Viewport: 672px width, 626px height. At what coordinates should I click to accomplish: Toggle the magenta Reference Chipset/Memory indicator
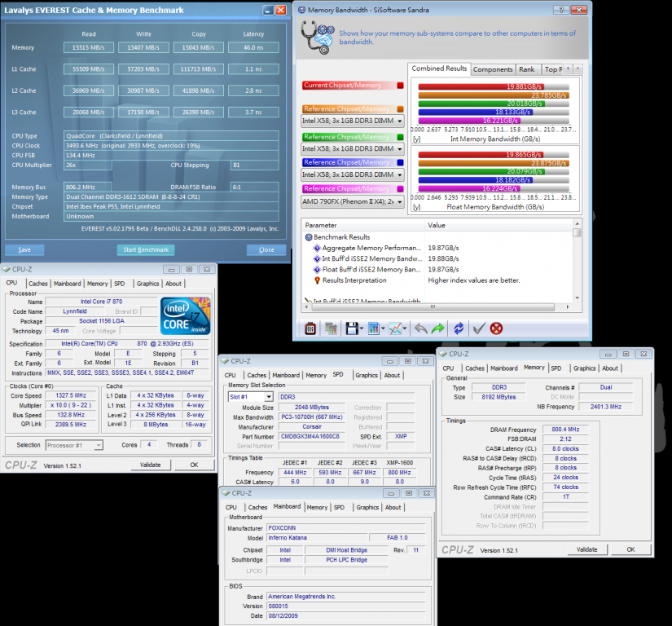point(400,188)
